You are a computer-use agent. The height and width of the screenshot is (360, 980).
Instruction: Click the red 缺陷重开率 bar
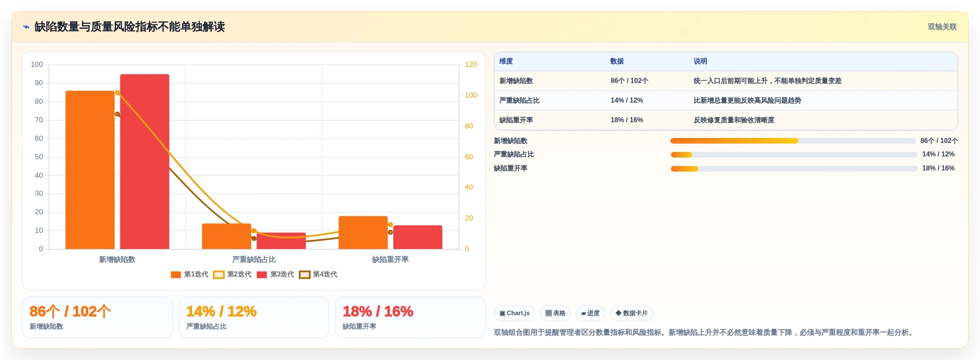click(x=418, y=237)
